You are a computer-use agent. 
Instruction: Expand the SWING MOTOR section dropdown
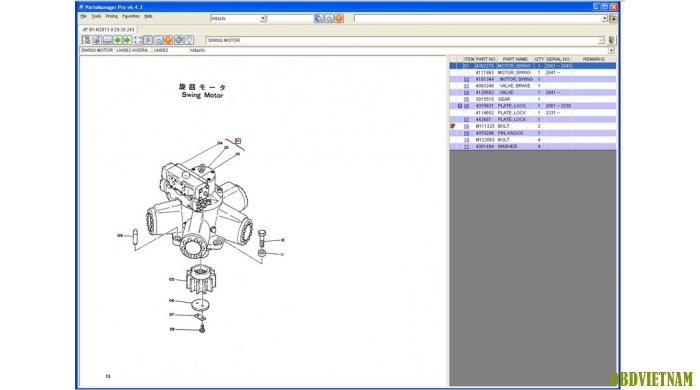tap(601, 40)
